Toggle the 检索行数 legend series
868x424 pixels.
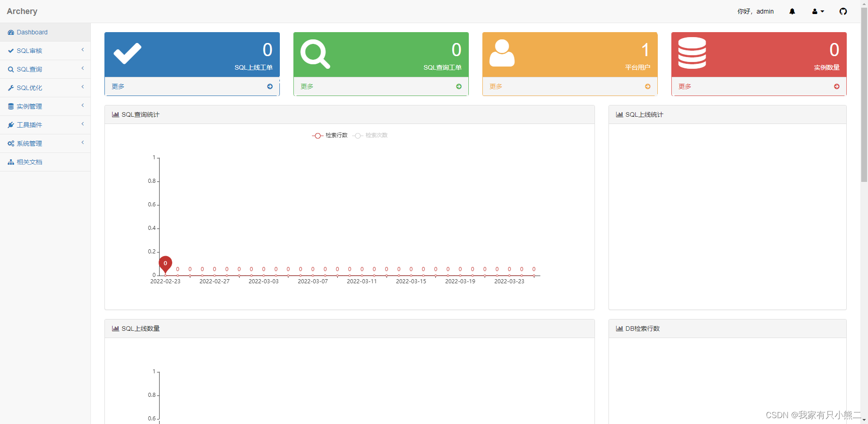(x=330, y=135)
